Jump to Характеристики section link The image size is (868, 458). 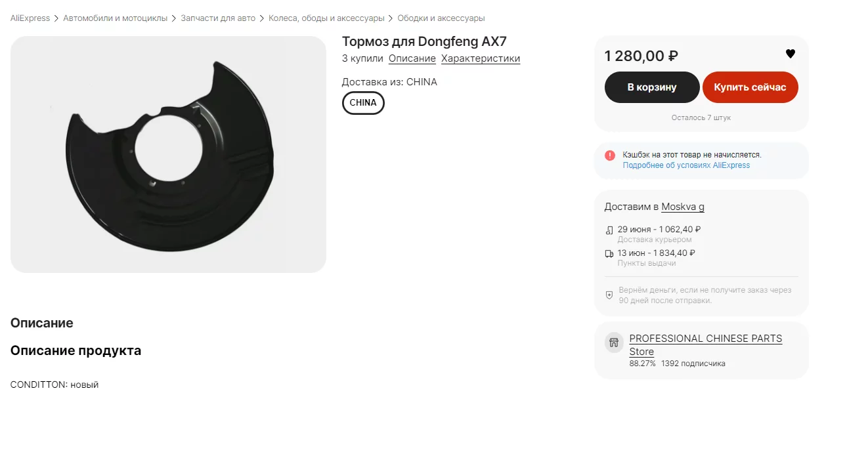pyautogui.click(x=481, y=58)
